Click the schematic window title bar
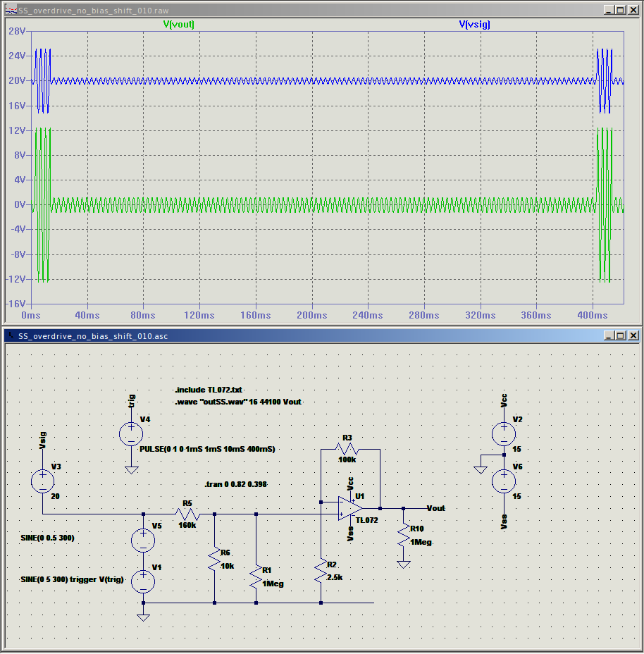The height and width of the screenshot is (654, 644). click(x=321, y=335)
